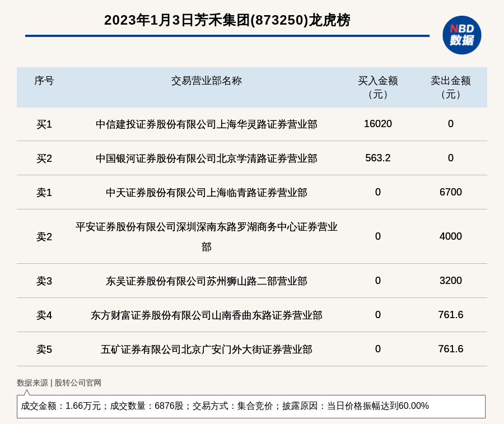The image size is (504, 424).
Task: Click the 数据来源 | 股转公司官网 source note
Action: pos(59,383)
